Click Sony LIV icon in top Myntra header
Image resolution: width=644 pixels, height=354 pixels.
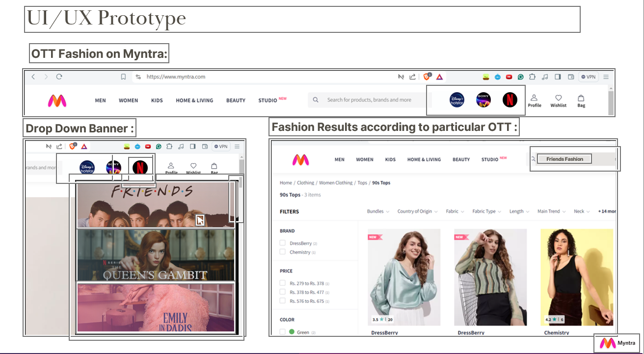click(x=483, y=100)
